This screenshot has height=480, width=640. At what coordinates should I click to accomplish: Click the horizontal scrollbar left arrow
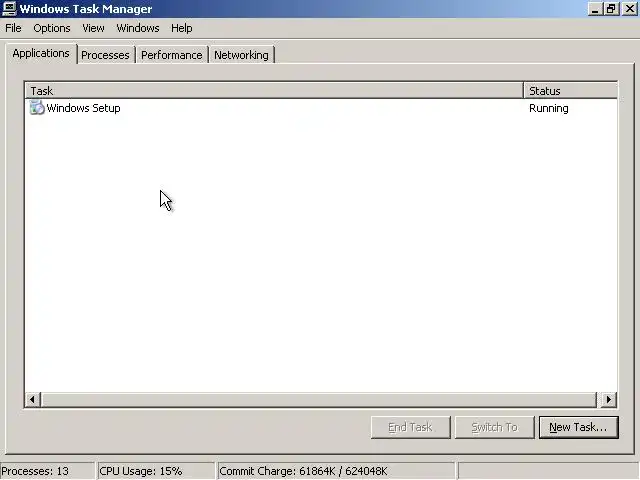33,400
